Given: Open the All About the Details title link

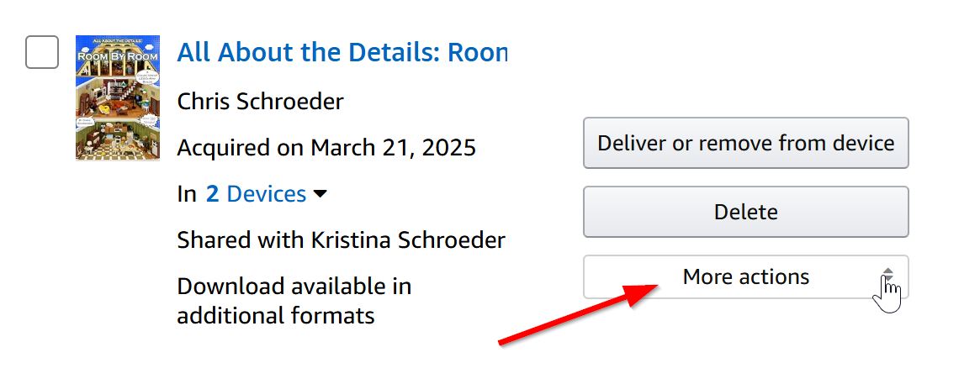Looking at the screenshot, I should pyautogui.click(x=342, y=53).
